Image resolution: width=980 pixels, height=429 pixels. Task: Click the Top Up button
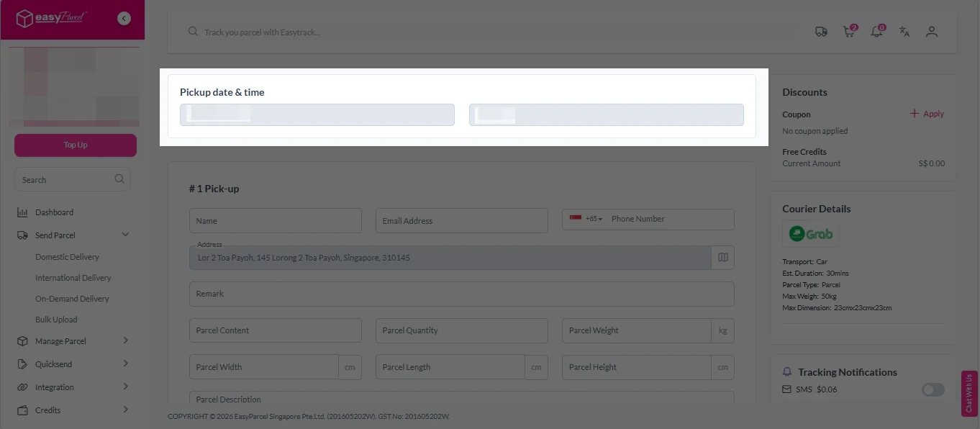click(75, 145)
